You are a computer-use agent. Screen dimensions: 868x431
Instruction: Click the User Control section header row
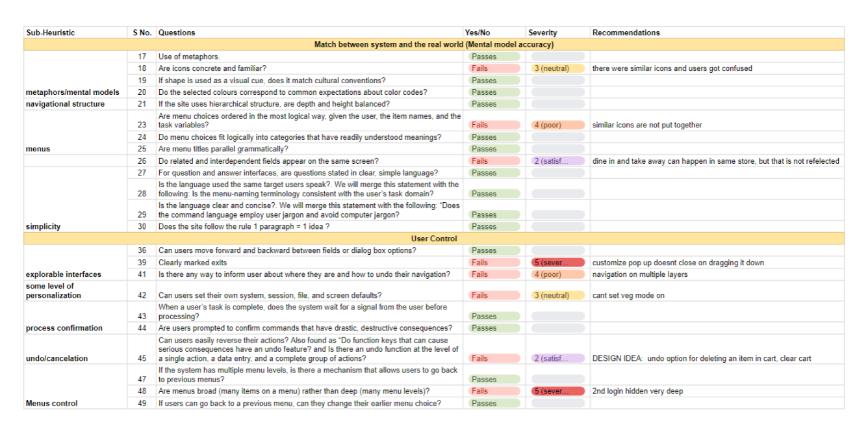pyautogui.click(x=433, y=239)
